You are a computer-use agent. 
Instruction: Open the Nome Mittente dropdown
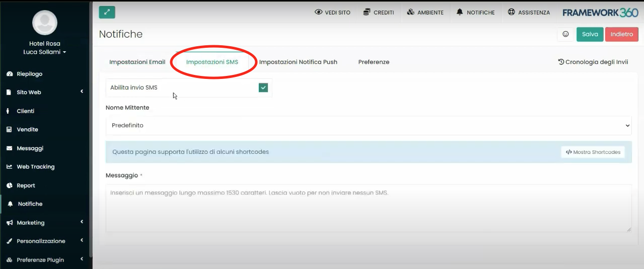point(369,125)
